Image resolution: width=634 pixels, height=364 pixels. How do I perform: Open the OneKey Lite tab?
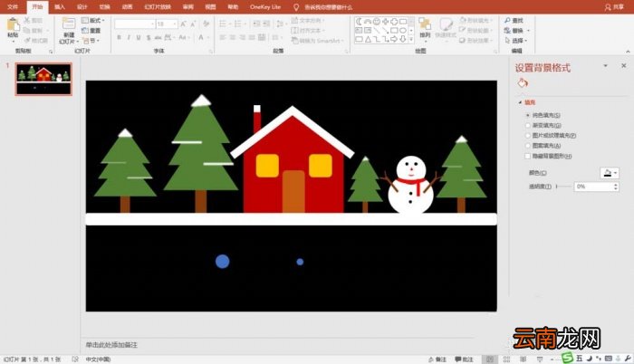[265, 7]
